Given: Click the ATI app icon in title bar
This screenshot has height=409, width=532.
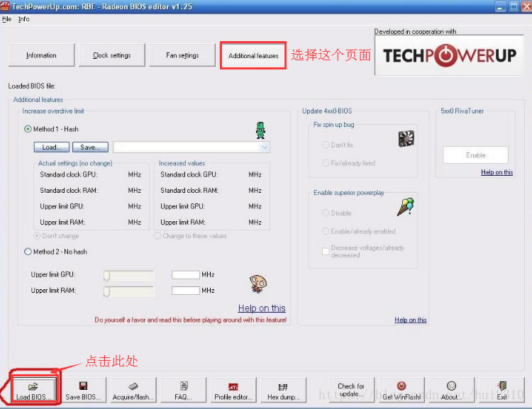Looking at the screenshot, I should pos(5,6).
